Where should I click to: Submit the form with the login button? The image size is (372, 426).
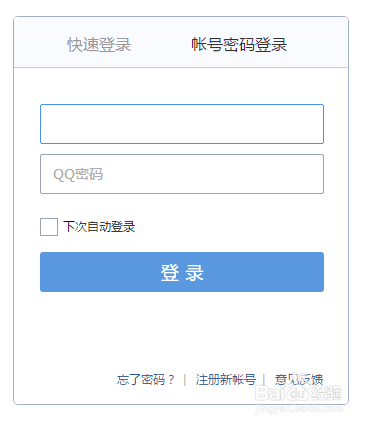pyautogui.click(x=182, y=272)
